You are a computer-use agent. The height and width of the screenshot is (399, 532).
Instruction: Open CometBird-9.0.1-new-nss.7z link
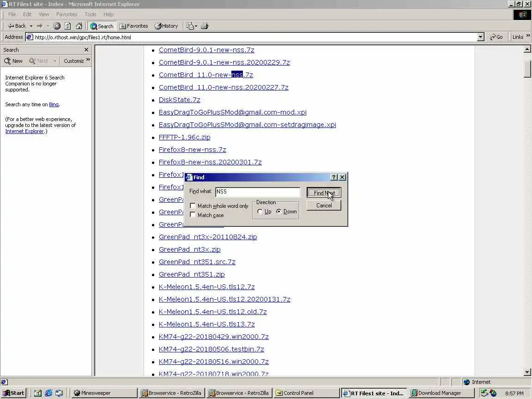point(206,50)
